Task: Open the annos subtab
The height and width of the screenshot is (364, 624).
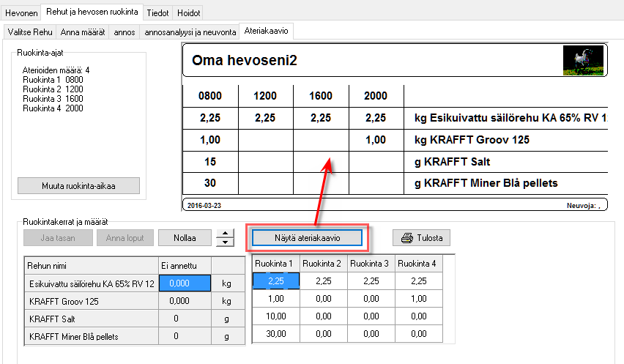Action: 125,32
